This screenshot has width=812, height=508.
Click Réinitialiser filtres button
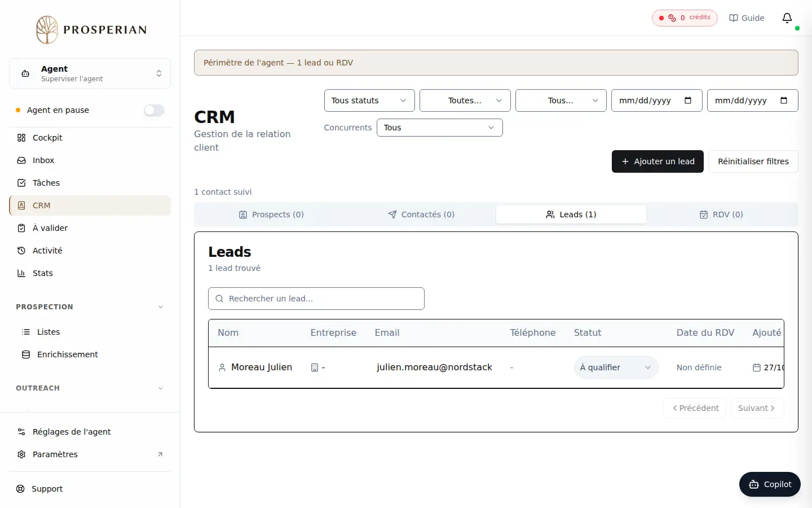[753, 161]
